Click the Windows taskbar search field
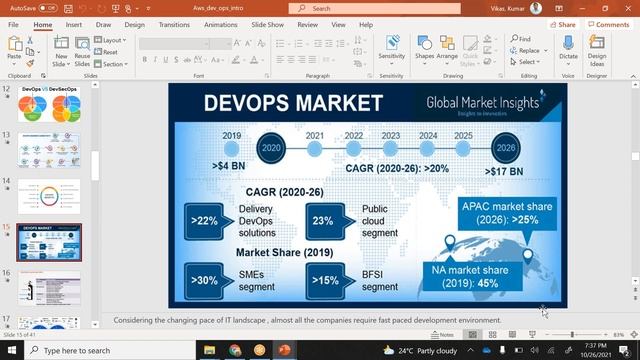640x360 pixels. [x=110, y=350]
